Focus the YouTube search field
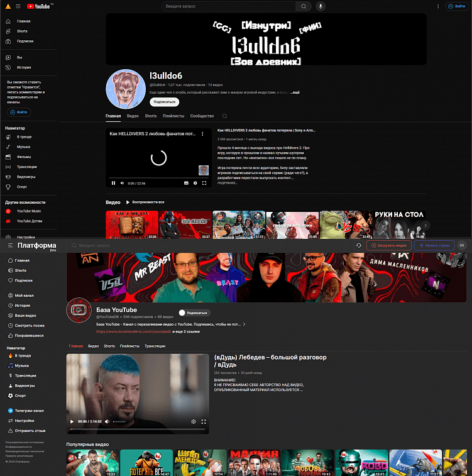The width and height of the screenshot is (472, 476). (229, 6)
